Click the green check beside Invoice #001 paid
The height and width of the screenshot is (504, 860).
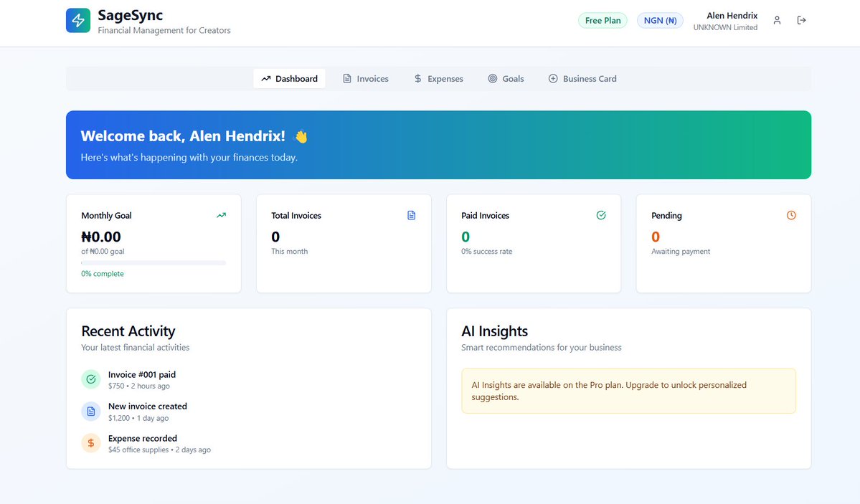point(90,379)
